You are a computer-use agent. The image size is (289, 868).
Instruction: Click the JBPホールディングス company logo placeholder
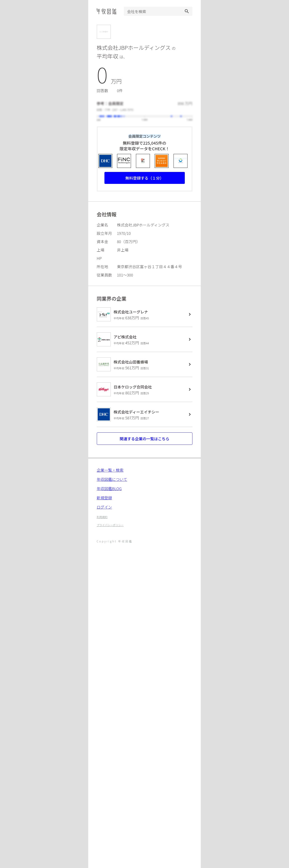click(104, 32)
